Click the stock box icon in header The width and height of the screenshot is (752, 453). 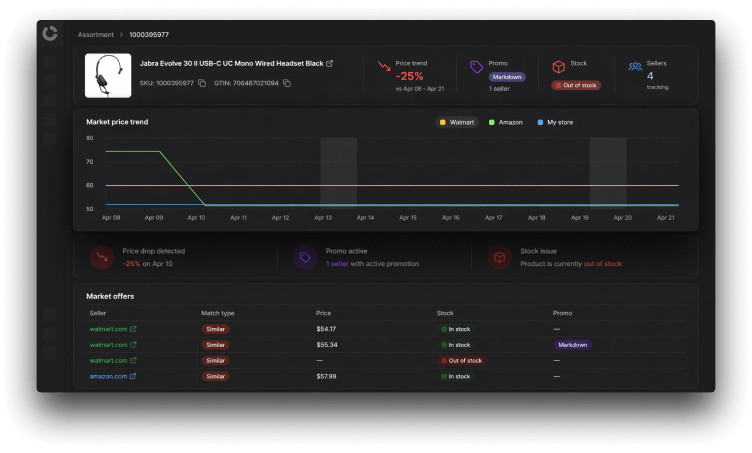tap(559, 67)
